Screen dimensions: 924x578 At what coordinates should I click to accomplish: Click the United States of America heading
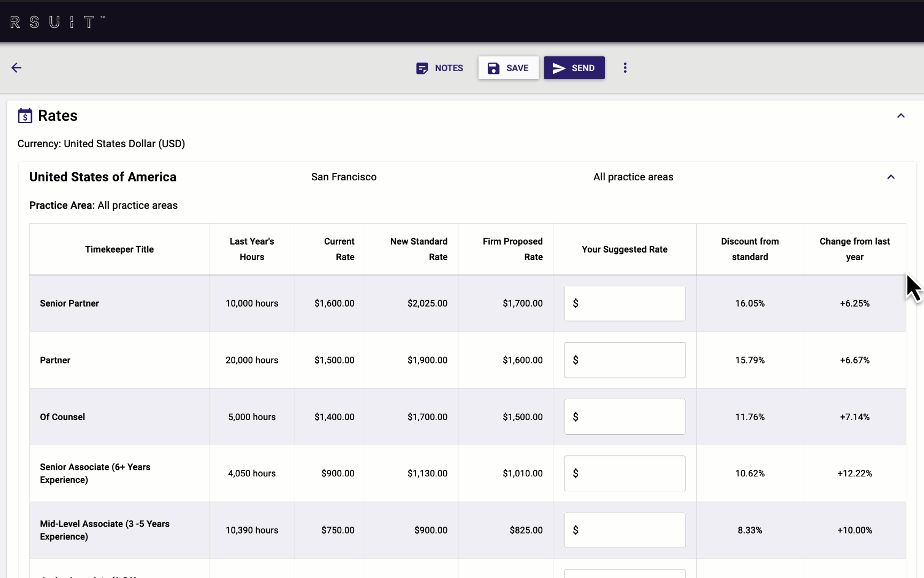103,177
